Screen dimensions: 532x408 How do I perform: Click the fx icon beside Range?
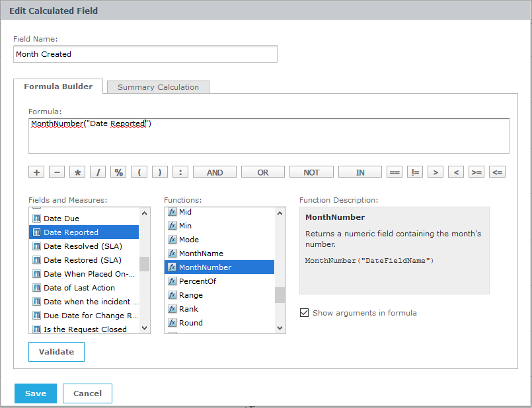(x=172, y=295)
